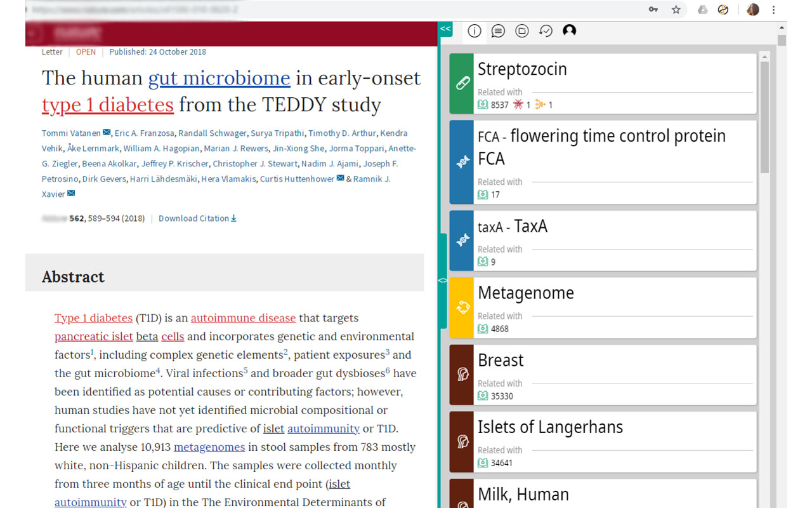Click the 'autoimmunity' link after islet
The height and width of the screenshot is (508, 812).
(x=324, y=429)
